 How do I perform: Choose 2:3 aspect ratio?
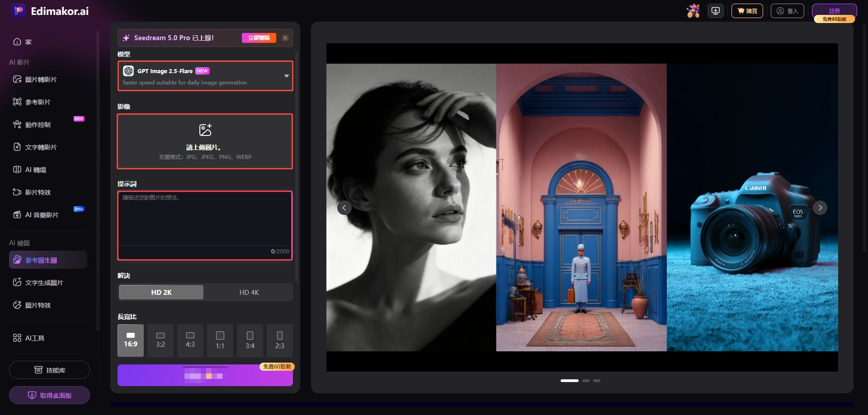tap(280, 340)
